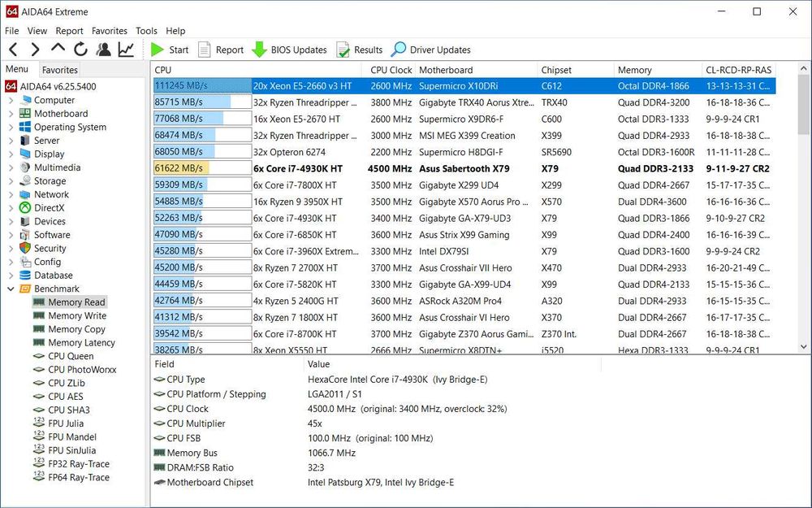Click the Forward navigation arrow
The width and height of the screenshot is (812, 508).
point(35,50)
